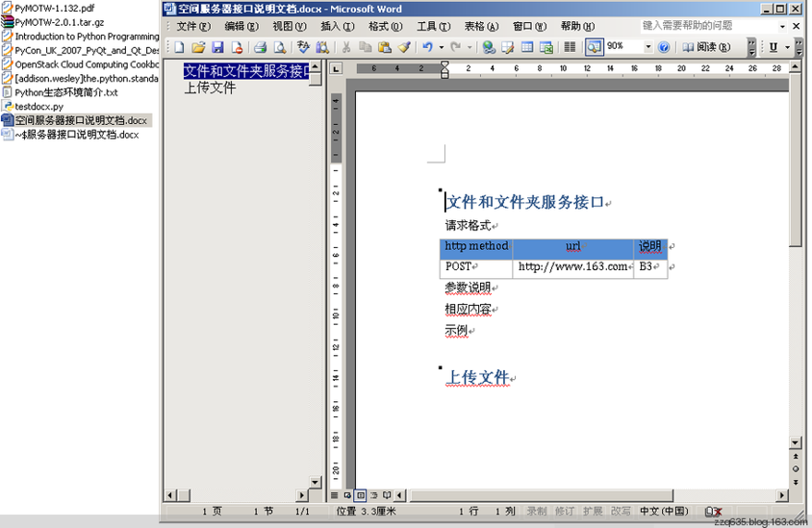Screen dimensions: 812x528
Task: Toggle the 改写 overtype indicator
Action: (x=621, y=512)
